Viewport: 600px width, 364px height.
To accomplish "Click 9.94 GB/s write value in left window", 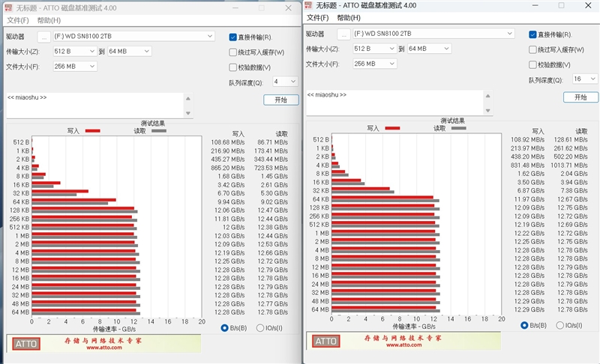I will coord(231,201).
